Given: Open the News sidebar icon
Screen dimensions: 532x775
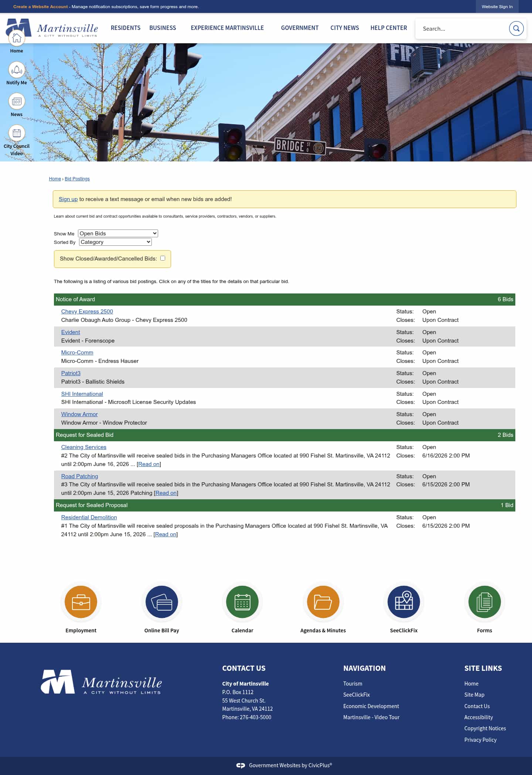Looking at the screenshot, I should [17, 101].
